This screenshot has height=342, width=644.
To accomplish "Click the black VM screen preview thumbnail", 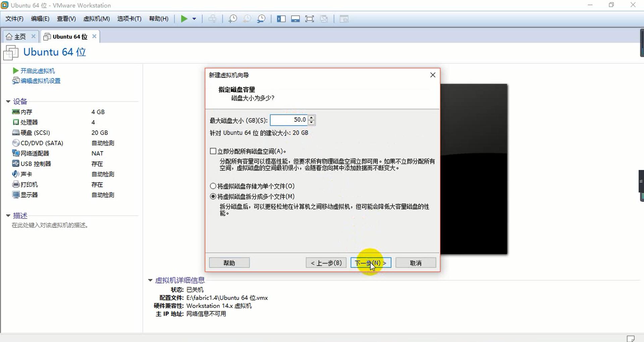I will click(x=474, y=169).
